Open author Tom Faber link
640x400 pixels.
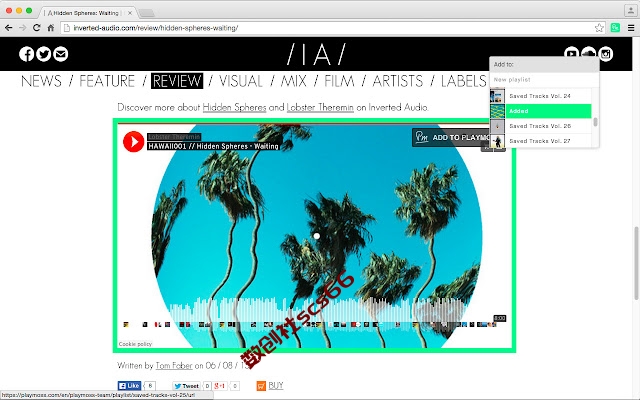pos(174,365)
